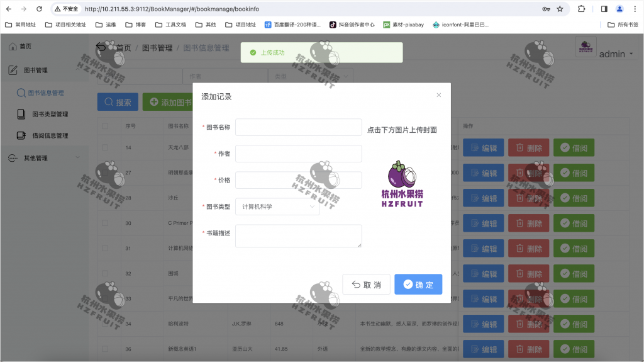Open 抖音创作者中心 bookmark
Image resolution: width=644 pixels, height=362 pixels.
tap(352, 25)
